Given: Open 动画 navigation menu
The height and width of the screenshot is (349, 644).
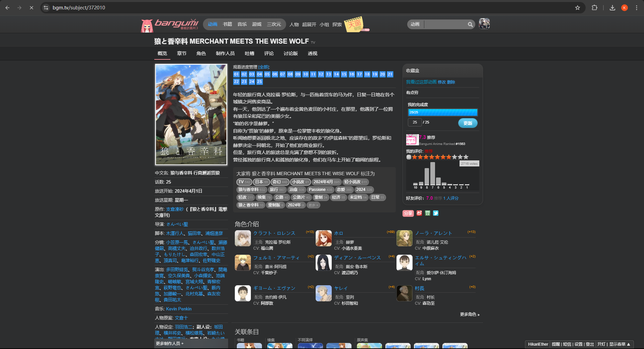Looking at the screenshot, I should 213,24.
